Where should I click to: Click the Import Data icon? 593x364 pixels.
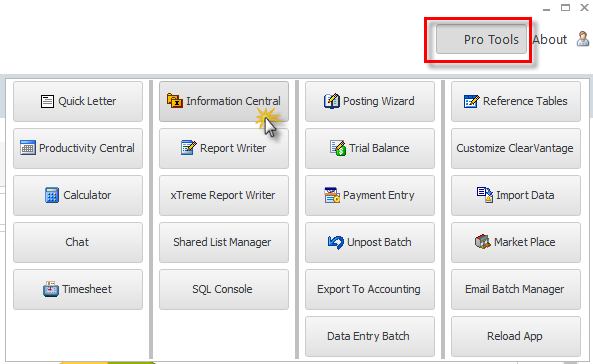tap(485, 195)
